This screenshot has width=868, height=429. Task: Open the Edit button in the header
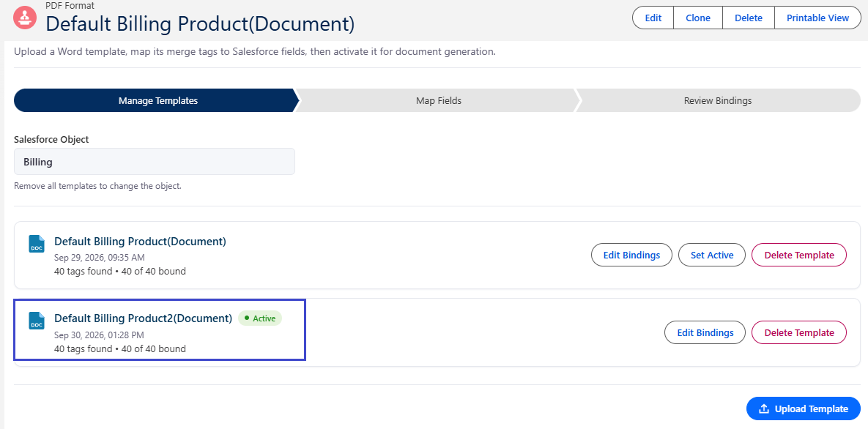coord(653,18)
